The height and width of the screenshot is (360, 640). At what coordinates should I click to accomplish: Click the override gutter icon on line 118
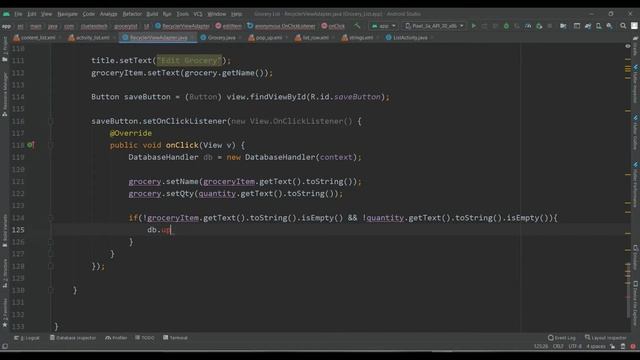tap(31, 145)
